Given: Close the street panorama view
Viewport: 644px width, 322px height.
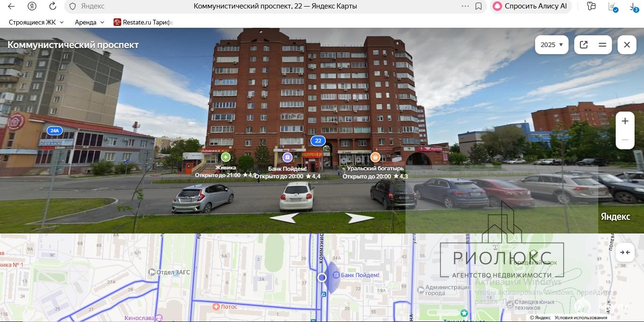Looking at the screenshot, I should click(627, 45).
